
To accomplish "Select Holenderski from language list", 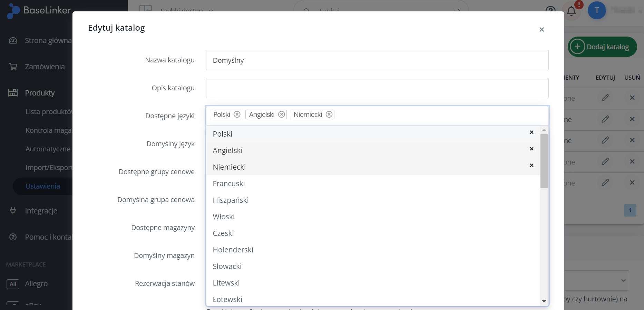I will tap(373, 250).
